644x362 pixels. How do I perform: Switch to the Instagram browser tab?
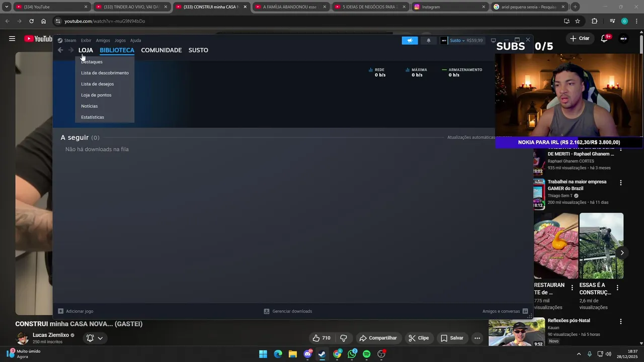(x=449, y=7)
